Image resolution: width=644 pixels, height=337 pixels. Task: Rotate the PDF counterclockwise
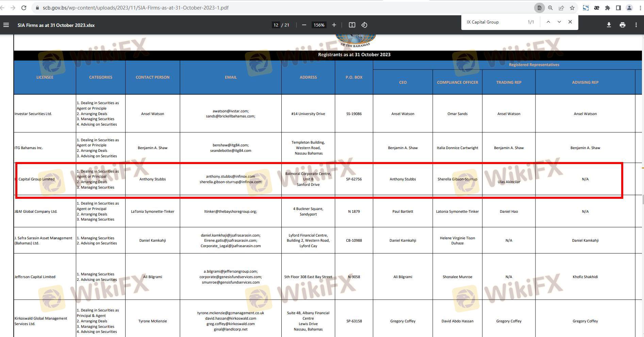[x=364, y=25]
